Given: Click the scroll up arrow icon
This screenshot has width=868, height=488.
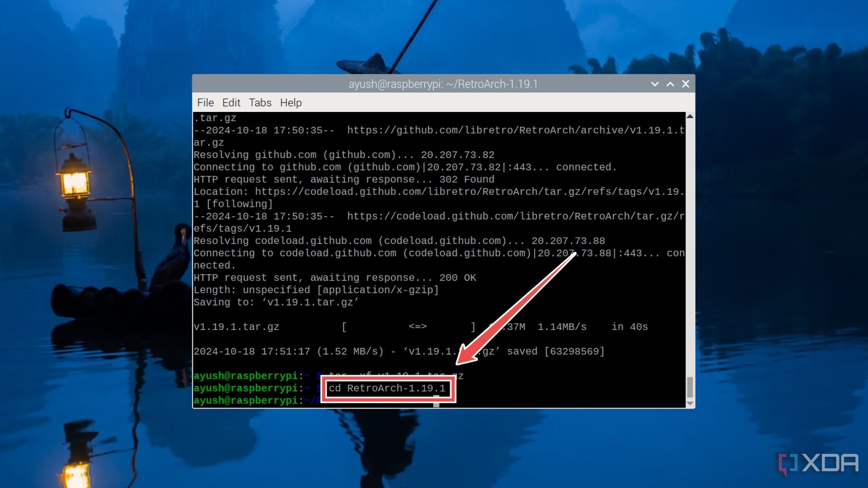Looking at the screenshot, I should [689, 115].
